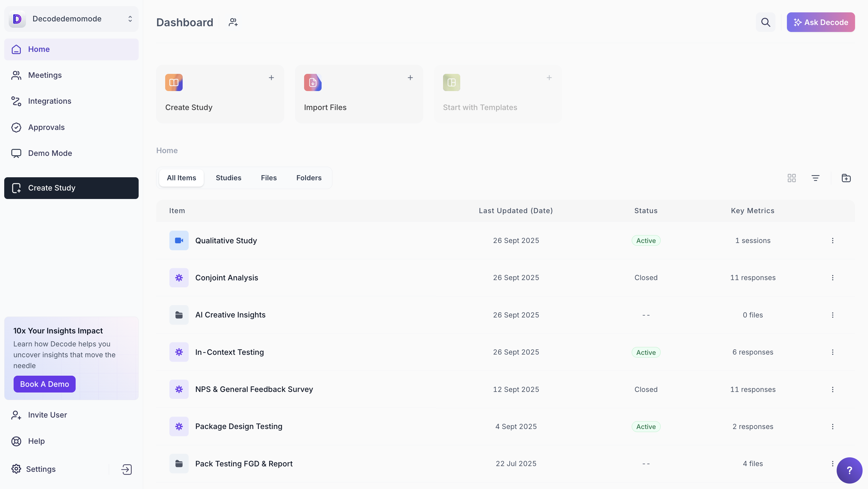Switch to grid view layout
The width and height of the screenshot is (868, 489).
pos(791,178)
